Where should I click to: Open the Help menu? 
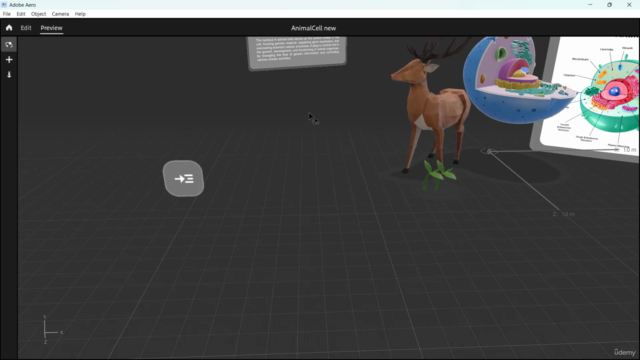point(80,14)
